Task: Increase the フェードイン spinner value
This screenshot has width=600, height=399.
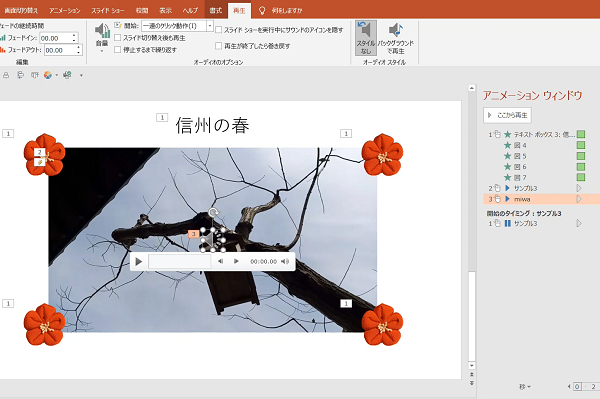Action: [x=74, y=36]
